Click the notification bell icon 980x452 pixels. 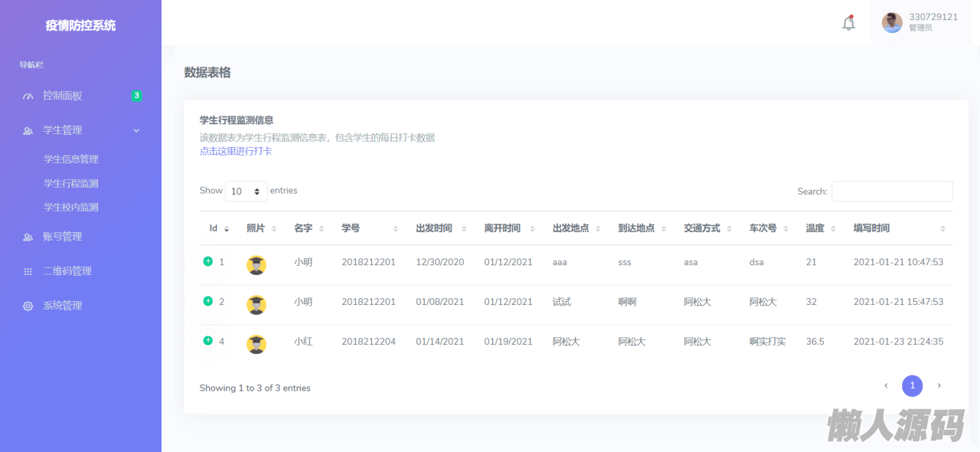[848, 23]
